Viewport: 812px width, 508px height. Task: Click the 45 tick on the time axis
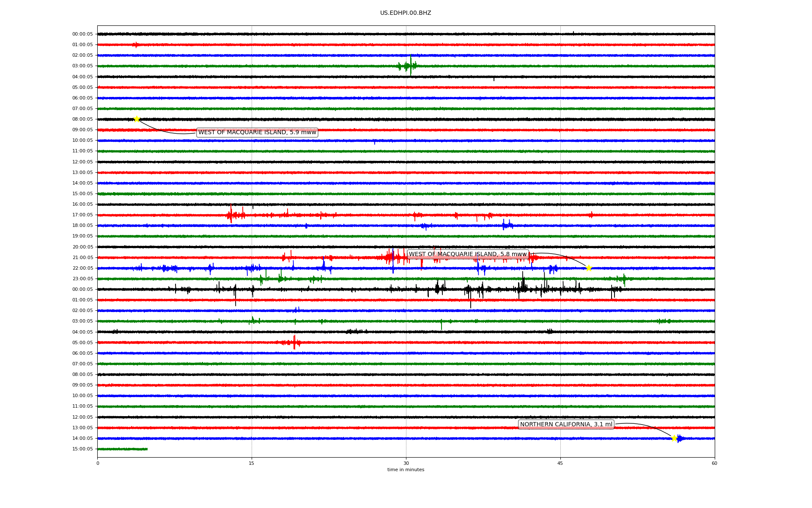pyautogui.click(x=560, y=463)
